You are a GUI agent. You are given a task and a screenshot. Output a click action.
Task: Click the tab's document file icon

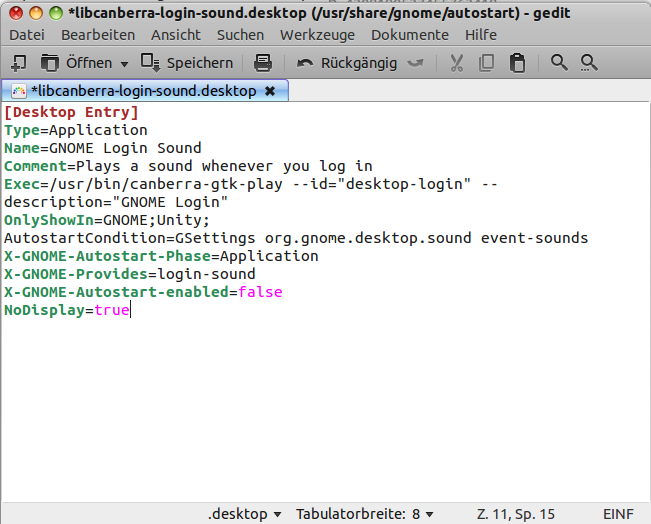pos(19,91)
